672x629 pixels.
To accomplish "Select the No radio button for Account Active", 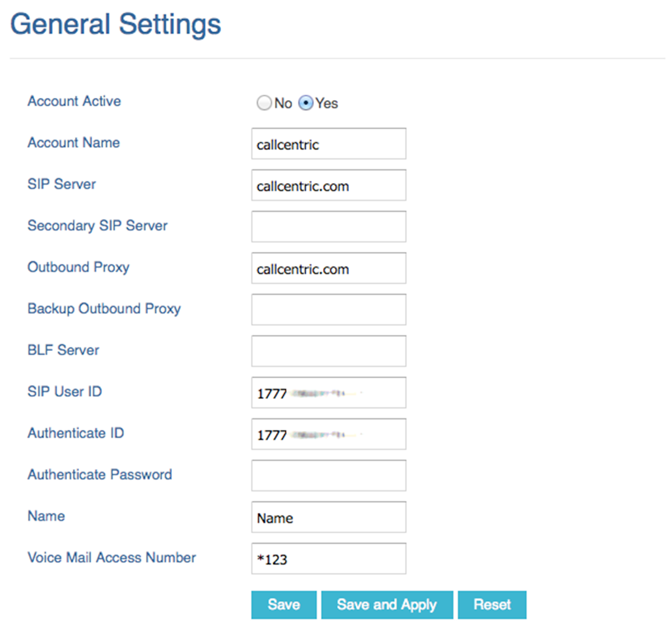I will click(264, 103).
